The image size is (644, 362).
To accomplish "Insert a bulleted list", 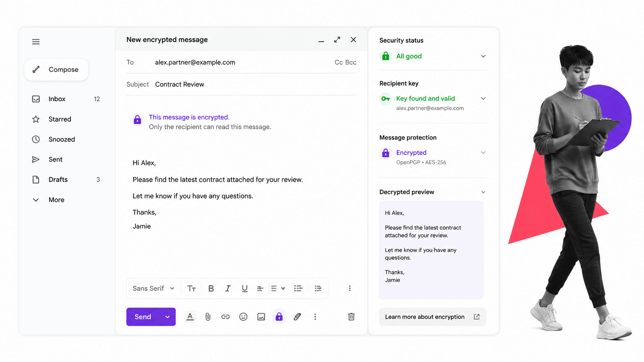I will point(318,289).
